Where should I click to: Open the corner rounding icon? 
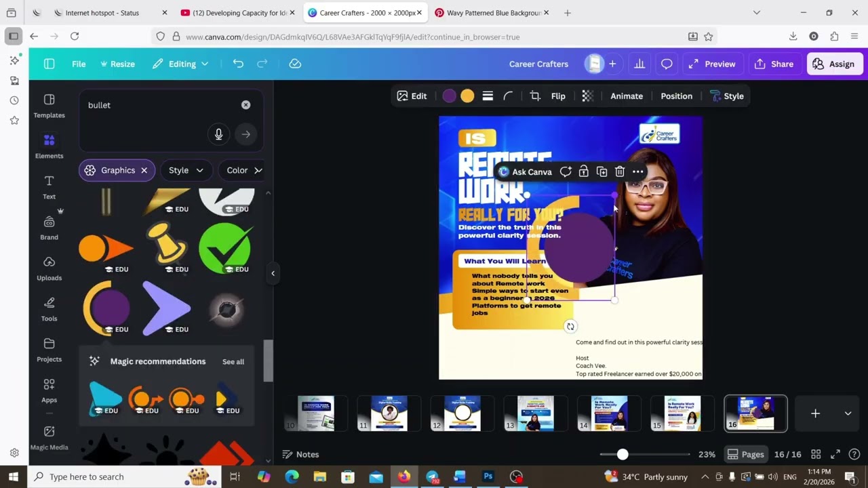click(508, 96)
